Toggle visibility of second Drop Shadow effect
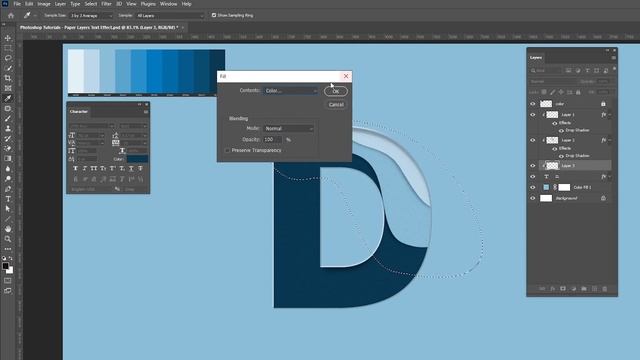The height and width of the screenshot is (360, 640). coord(561,156)
